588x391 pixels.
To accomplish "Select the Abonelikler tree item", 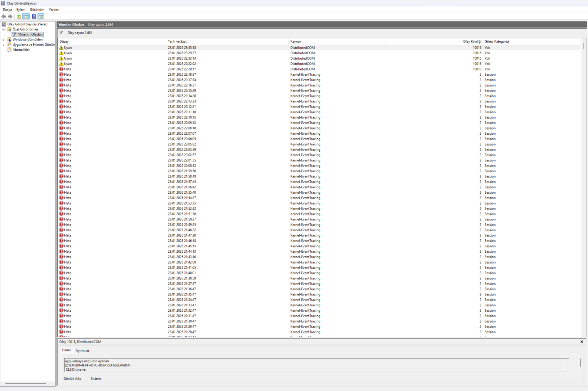I will pos(21,50).
